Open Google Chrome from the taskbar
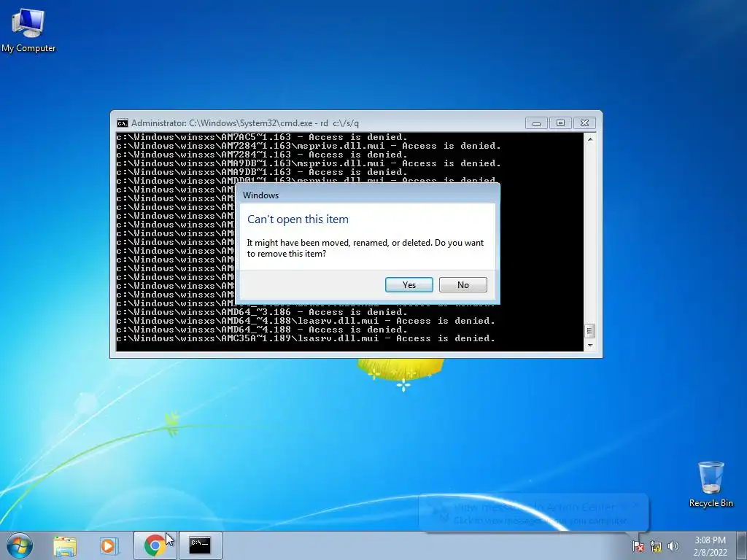Image resolution: width=747 pixels, height=560 pixels. pos(155,545)
